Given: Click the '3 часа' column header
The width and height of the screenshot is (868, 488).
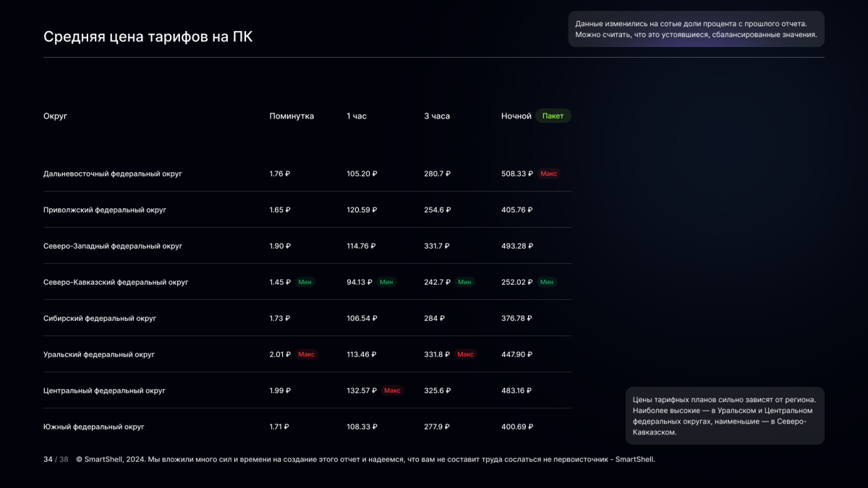Looking at the screenshot, I should tap(437, 116).
